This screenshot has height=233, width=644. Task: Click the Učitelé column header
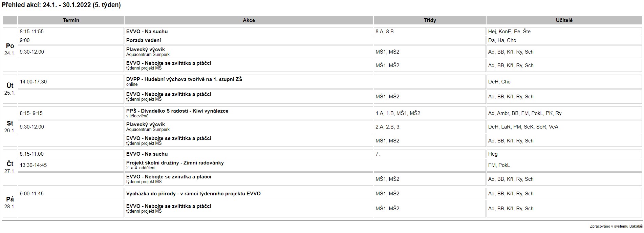click(x=564, y=20)
